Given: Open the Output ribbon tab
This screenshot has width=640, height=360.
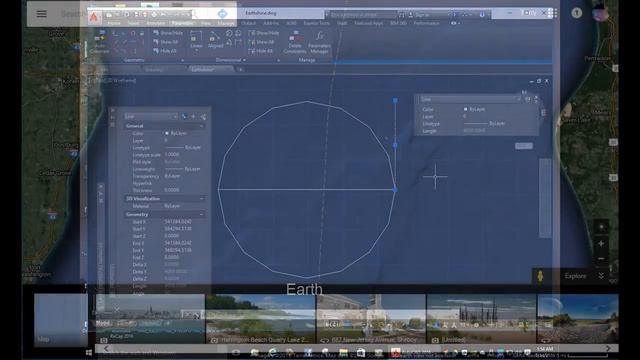Looking at the screenshot, I should [248, 23].
